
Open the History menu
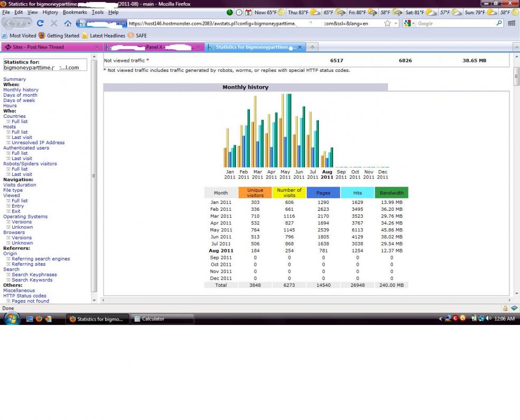point(50,12)
